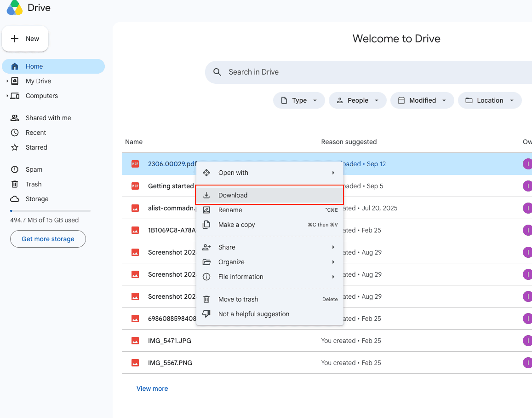The width and height of the screenshot is (532, 418).
Task: Click the Reason suggested column header
Action: (349, 142)
